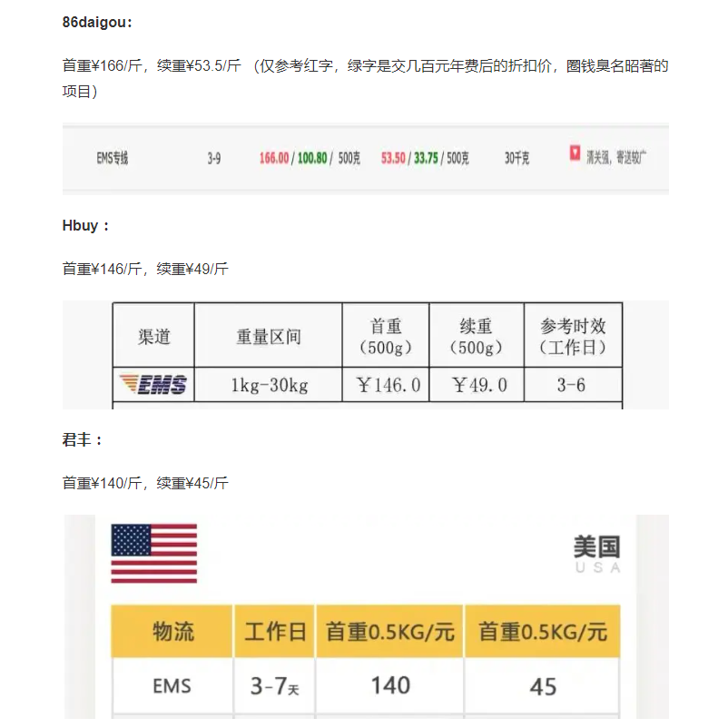Click the 45 price cell

coord(543,685)
